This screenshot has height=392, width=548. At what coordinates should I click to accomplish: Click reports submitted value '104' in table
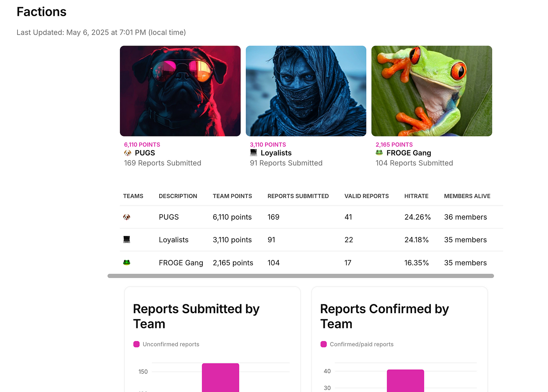pyautogui.click(x=274, y=263)
